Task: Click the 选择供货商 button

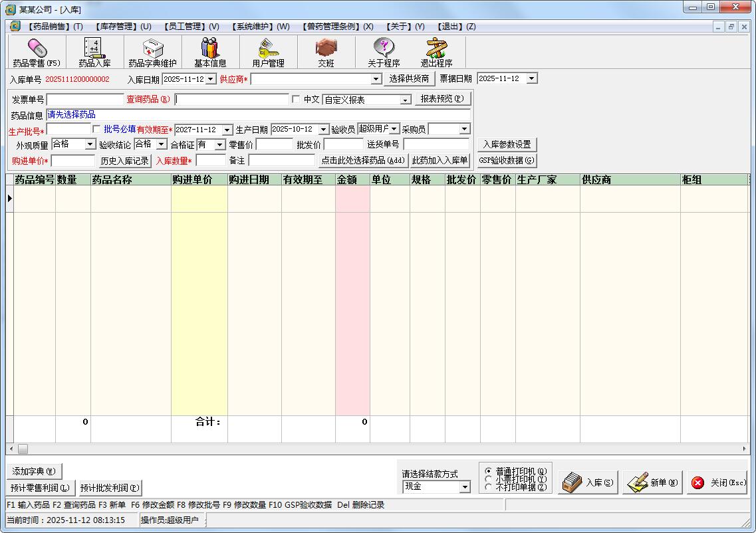Action: (x=409, y=78)
